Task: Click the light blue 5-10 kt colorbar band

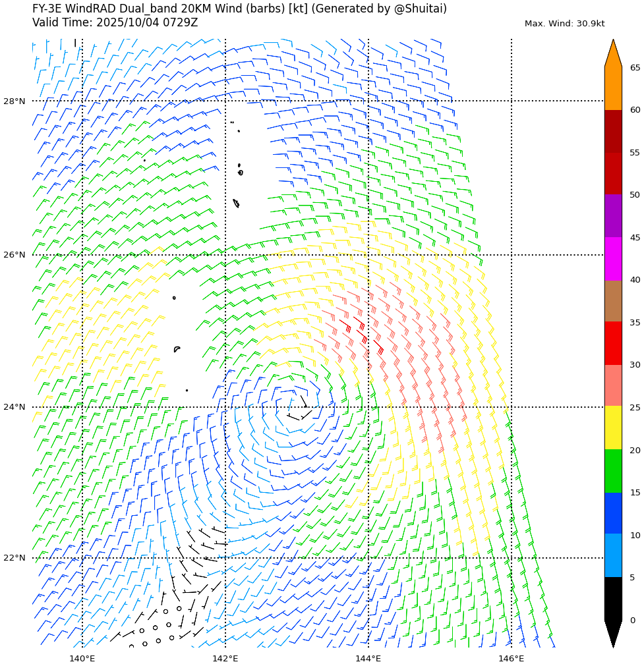Action: [613, 555]
